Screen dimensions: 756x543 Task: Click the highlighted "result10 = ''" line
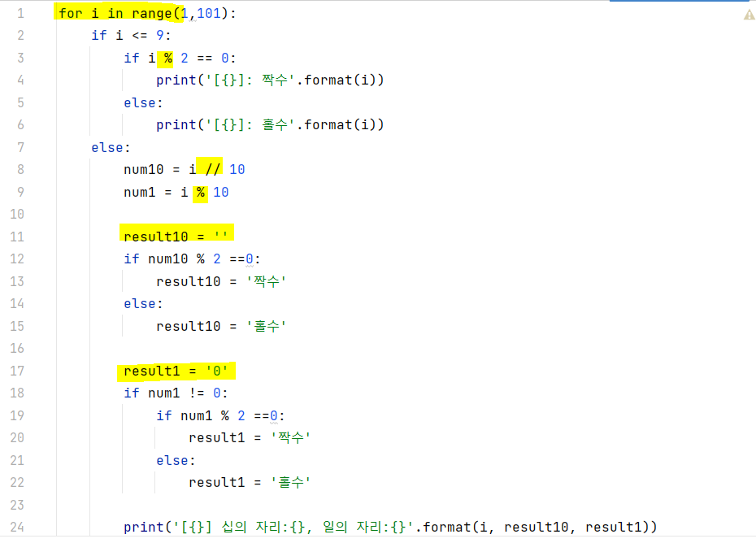tap(176, 237)
